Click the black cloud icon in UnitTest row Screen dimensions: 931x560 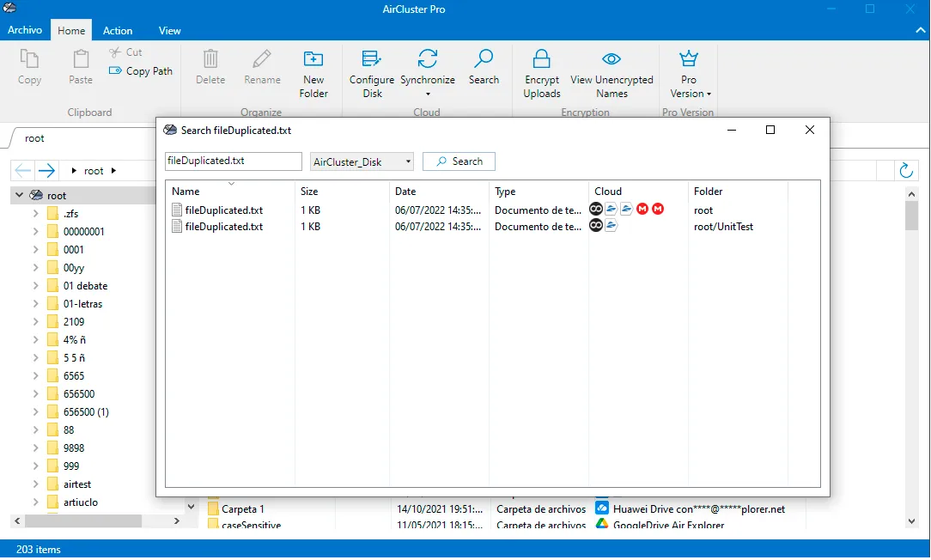[x=595, y=225]
